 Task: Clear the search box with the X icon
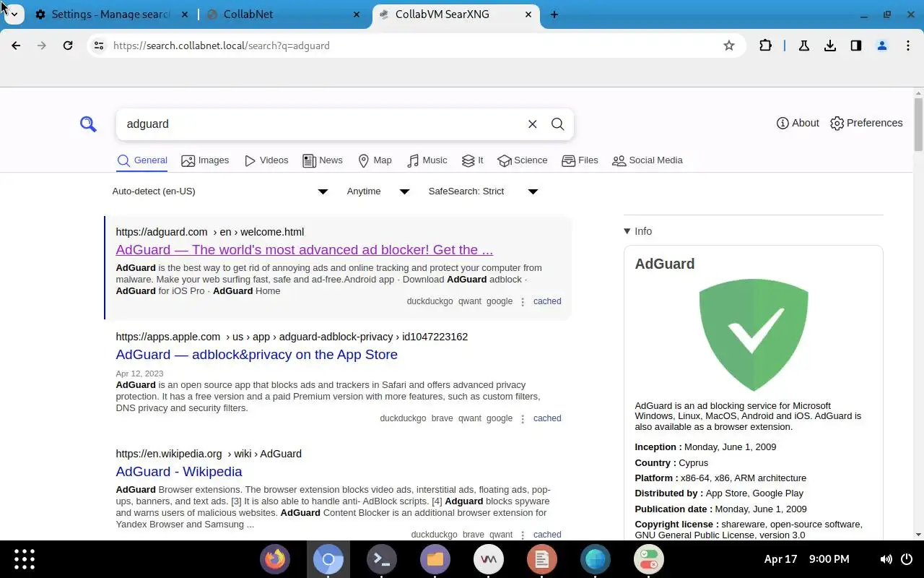coord(532,124)
